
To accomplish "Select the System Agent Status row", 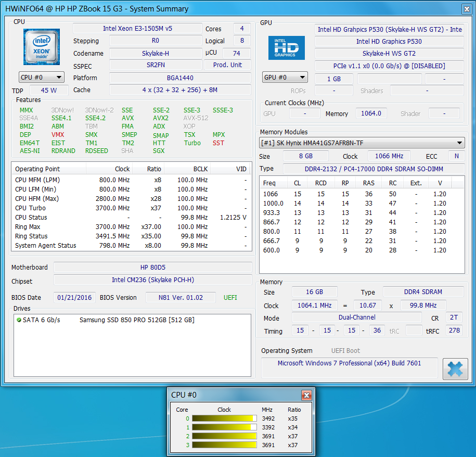I will click(131, 245).
